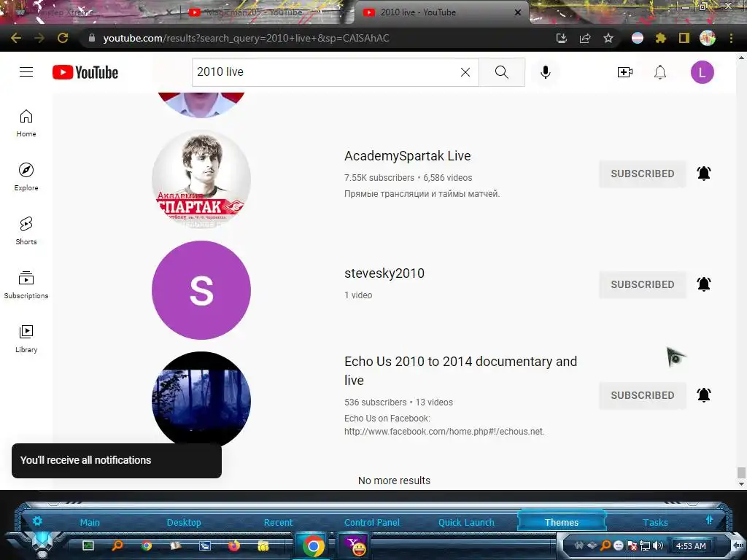Bookmark this page with the star
This screenshot has width=747, height=560.
click(x=608, y=38)
